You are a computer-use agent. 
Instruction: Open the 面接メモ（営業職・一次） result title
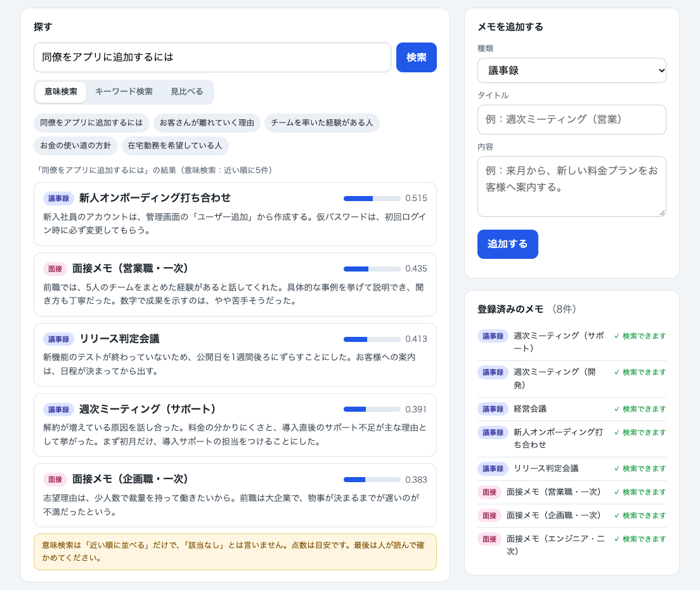pyautogui.click(x=130, y=268)
